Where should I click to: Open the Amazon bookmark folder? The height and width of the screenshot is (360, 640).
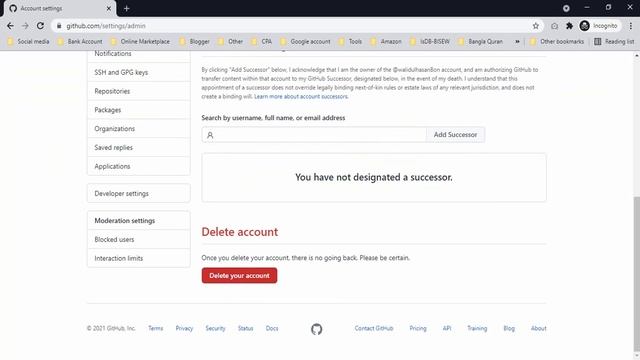386,42
